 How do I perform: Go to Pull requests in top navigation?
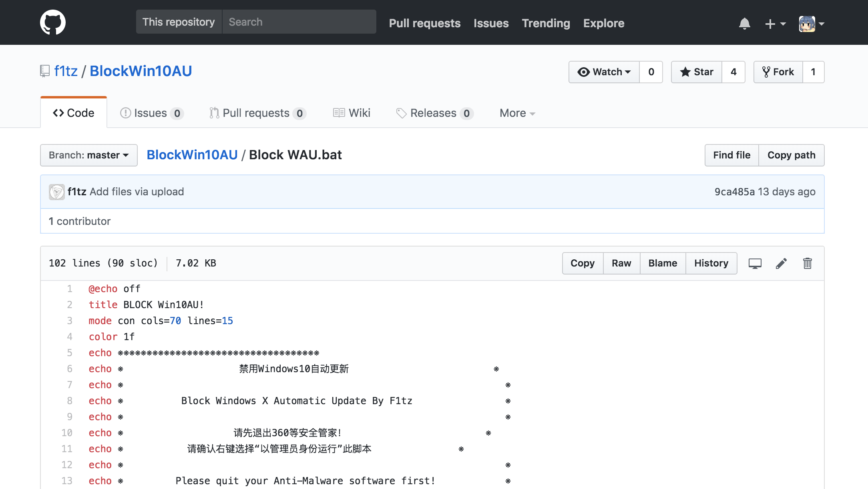[x=425, y=23]
